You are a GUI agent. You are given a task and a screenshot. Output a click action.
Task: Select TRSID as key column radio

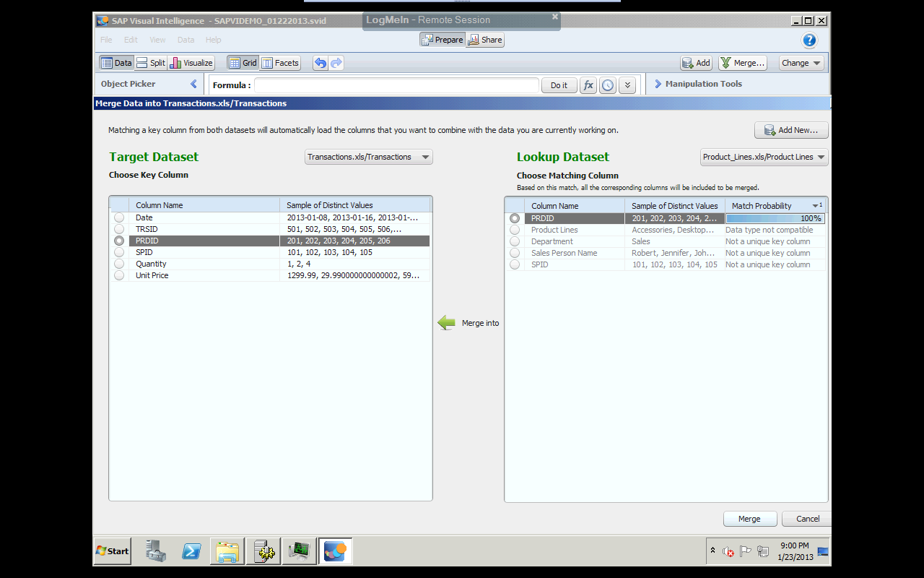(119, 229)
